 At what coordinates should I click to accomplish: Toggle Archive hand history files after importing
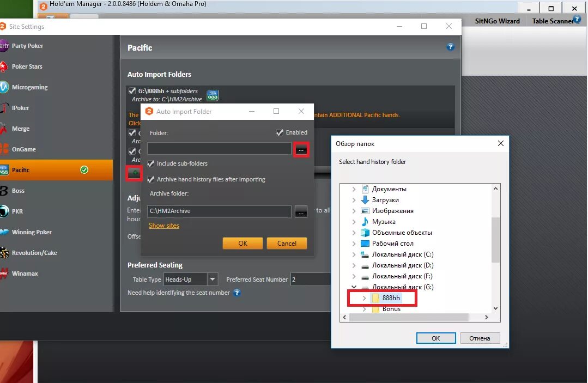point(151,179)
